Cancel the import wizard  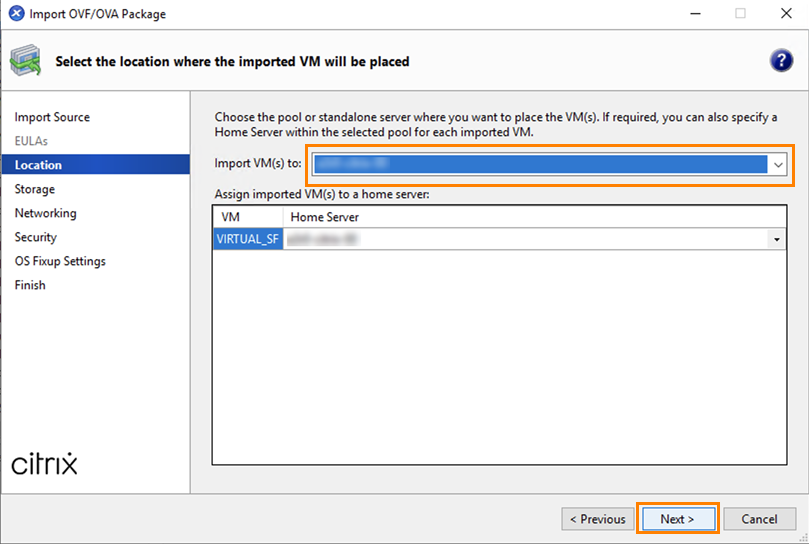(759, 519)
